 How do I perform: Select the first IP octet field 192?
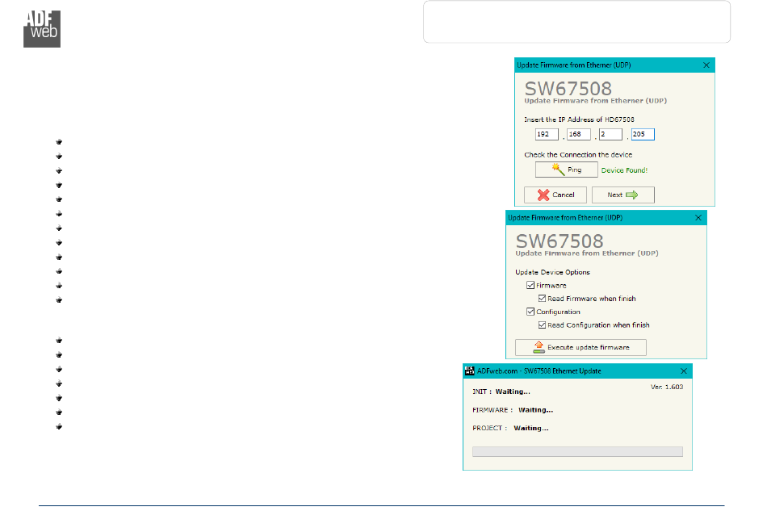coord(547,135)
